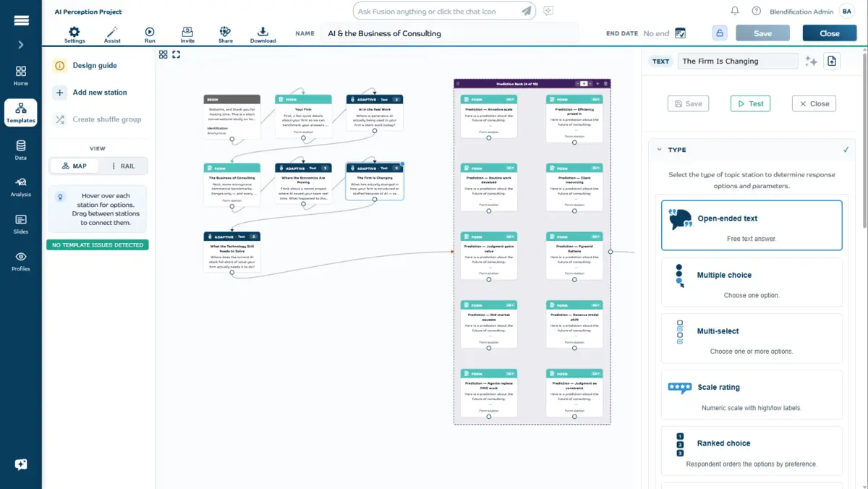Switch to MAP view
Viewport: 868px width, 489px height.
point(75,166)
